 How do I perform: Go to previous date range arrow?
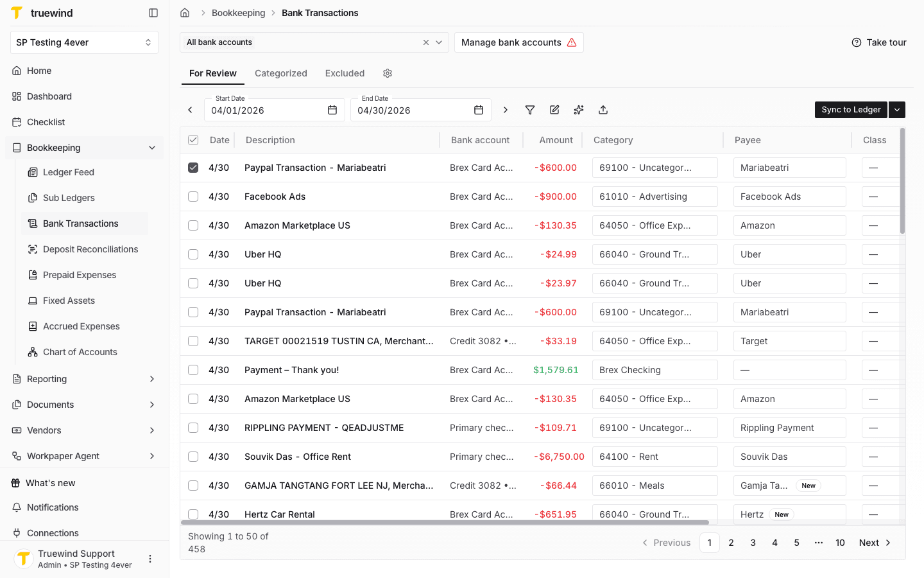[190, 110]
